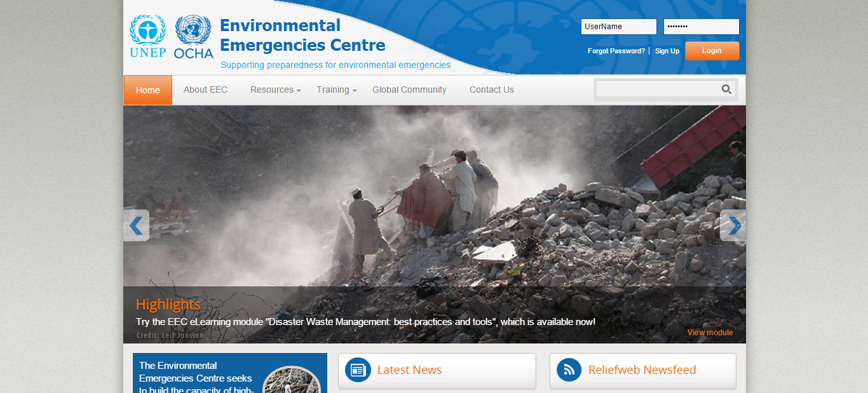The height and width of the screenshot is (393, 868).
Task: Click the Latest News newspaper icon
Action: (x=358, y=370)
